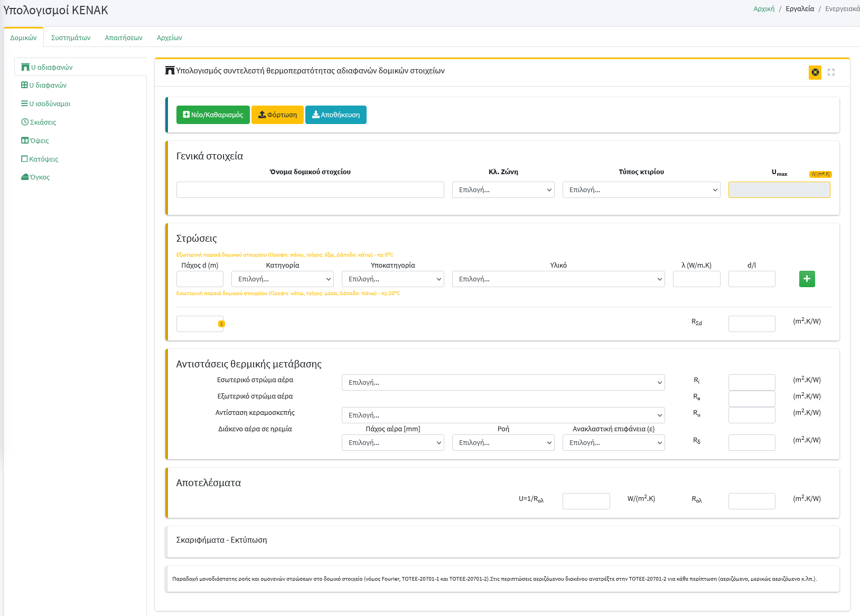This screenshot has height=616, width=860.
Task: Open U αδιαφανών sidebar icon
Action: pos(25,67)
